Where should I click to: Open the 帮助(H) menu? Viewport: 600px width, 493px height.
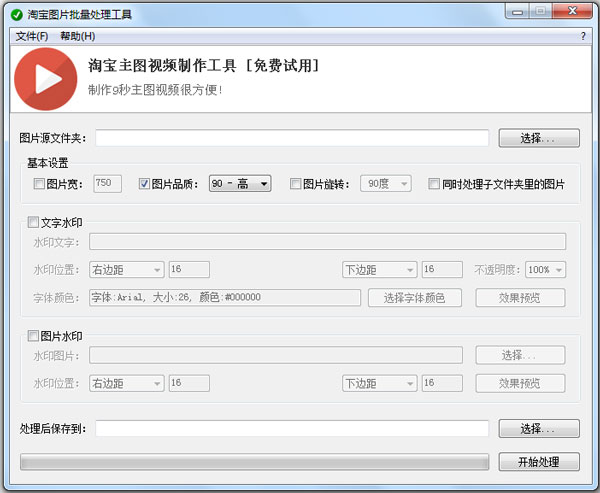(x=77, y=36)
